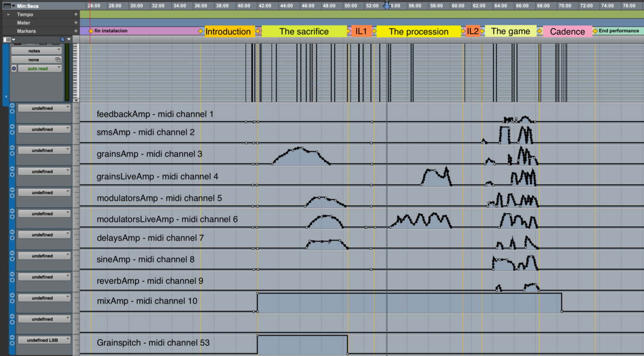Add a lane below smsAmp using its plus icon
The width and height of the screenshot is (644, 356).
coord(12,132)
